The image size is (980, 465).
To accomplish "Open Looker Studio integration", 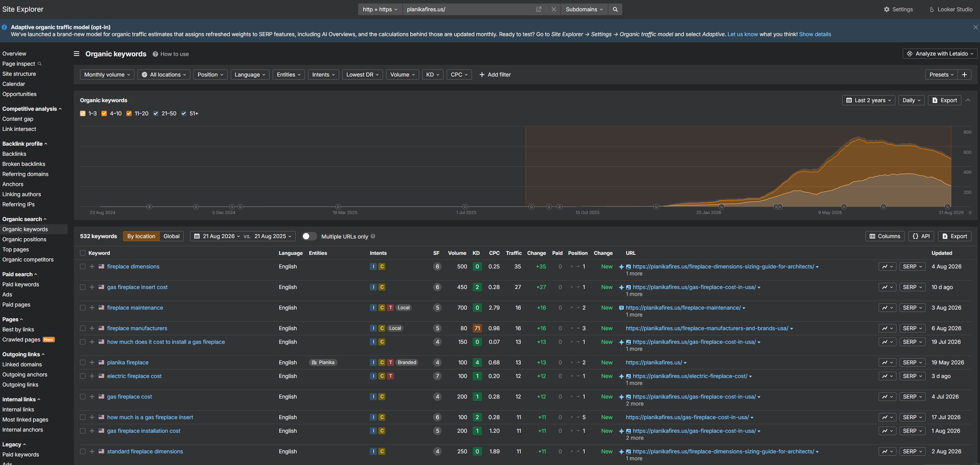I will [x=951, y=9].
